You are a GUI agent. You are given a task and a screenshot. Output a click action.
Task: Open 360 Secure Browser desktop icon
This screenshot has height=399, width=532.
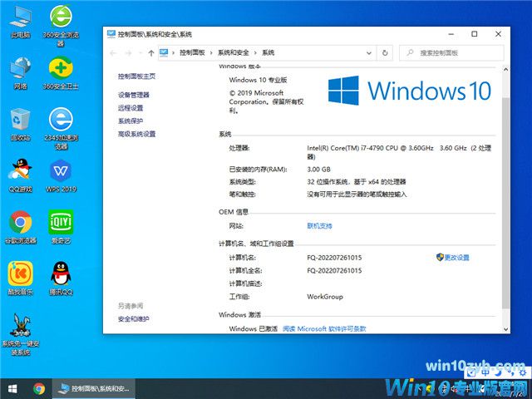61,26
